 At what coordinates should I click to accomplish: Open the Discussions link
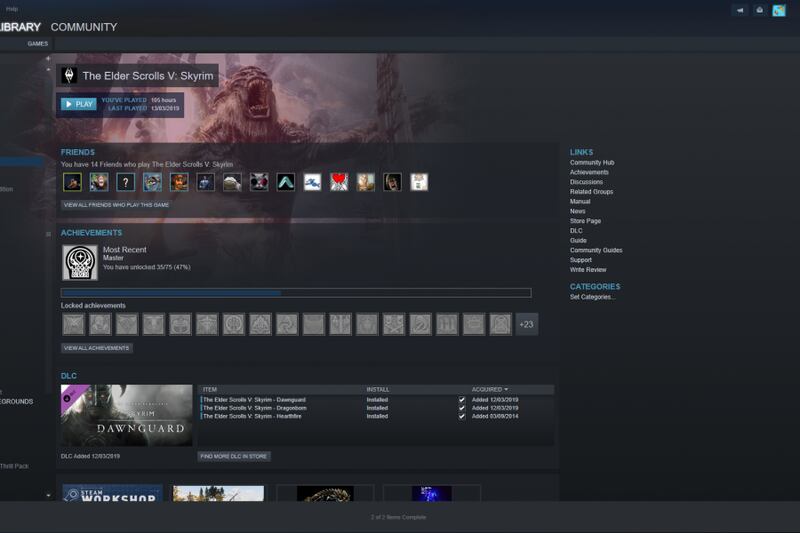[x=586, y=182]
